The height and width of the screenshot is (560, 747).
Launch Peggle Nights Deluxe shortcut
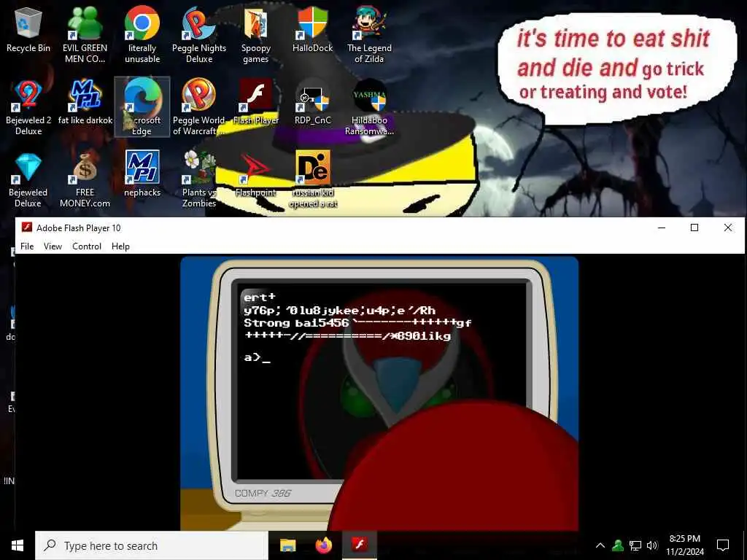click(x=199, y=35)
